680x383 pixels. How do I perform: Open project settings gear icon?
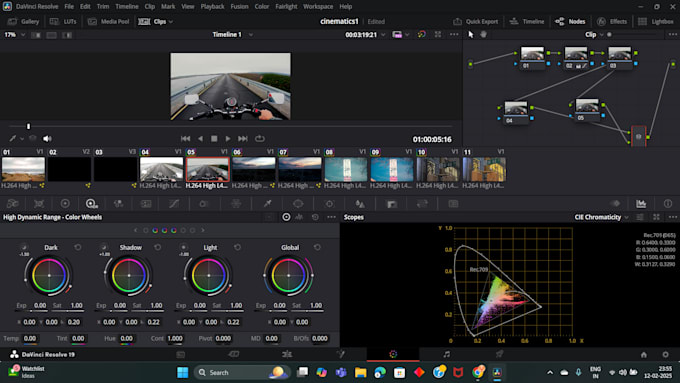665,354
